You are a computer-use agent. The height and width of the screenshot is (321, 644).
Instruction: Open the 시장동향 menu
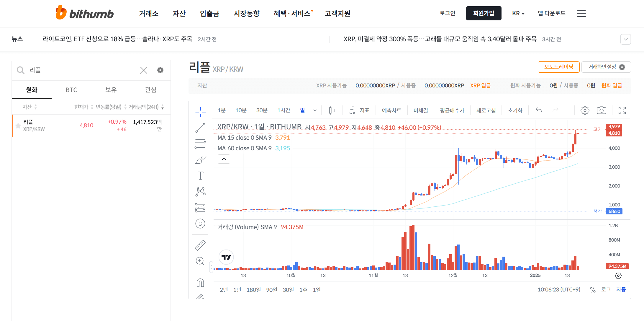[247, 13]
